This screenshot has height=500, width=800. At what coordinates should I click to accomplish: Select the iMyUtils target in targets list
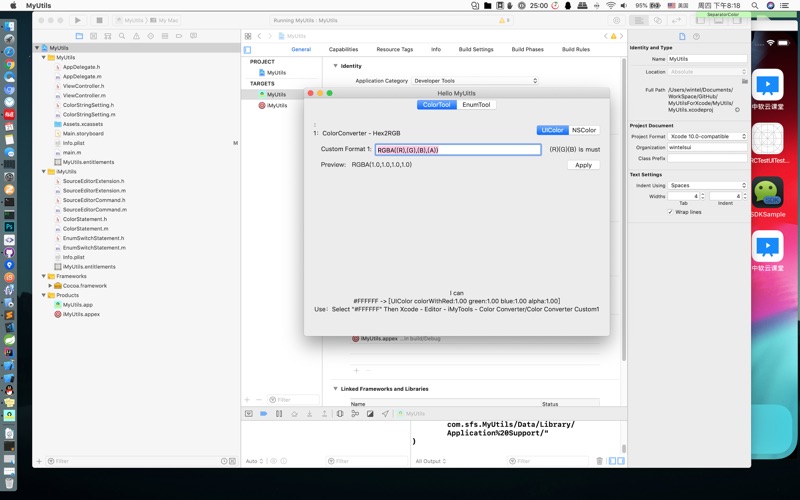click(277, 105)
